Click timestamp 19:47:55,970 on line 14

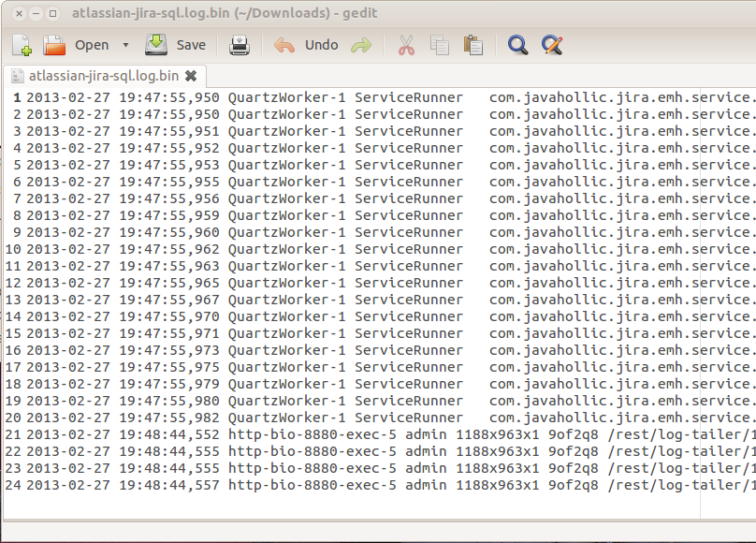(x=169, y=316)
